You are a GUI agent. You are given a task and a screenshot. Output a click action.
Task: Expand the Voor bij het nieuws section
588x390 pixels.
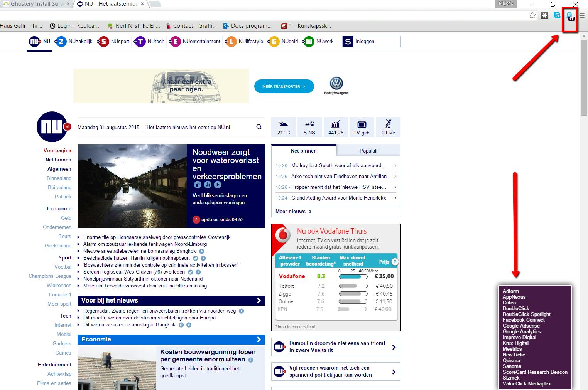259,301
